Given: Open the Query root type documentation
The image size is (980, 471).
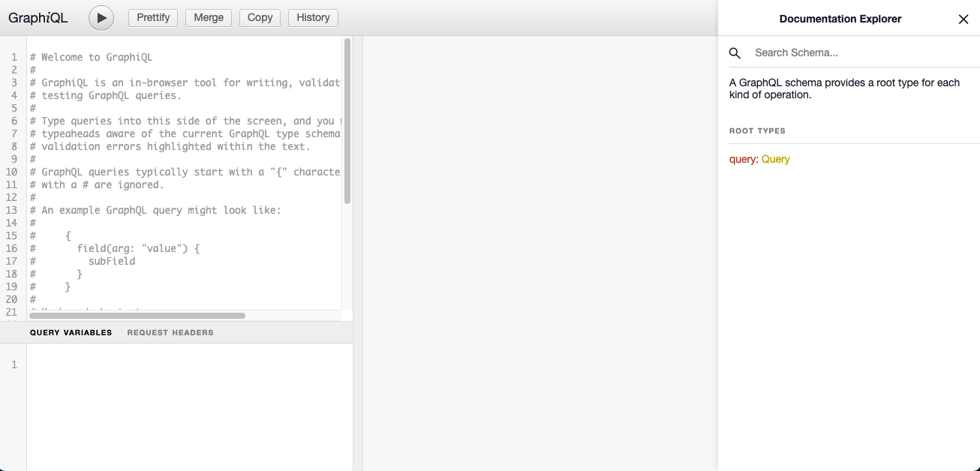Looking at the screenshot, I should coord(776,159).
